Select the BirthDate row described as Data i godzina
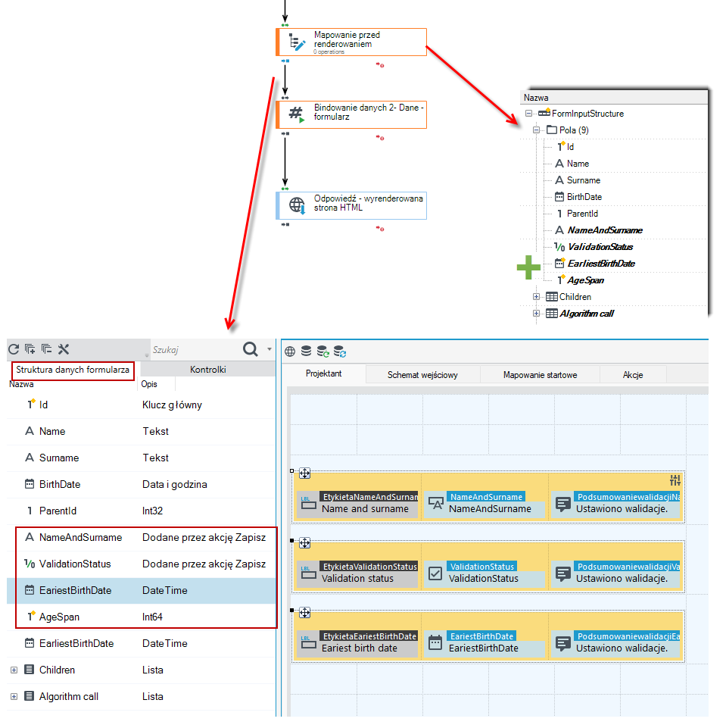 (x=141, y=485)
